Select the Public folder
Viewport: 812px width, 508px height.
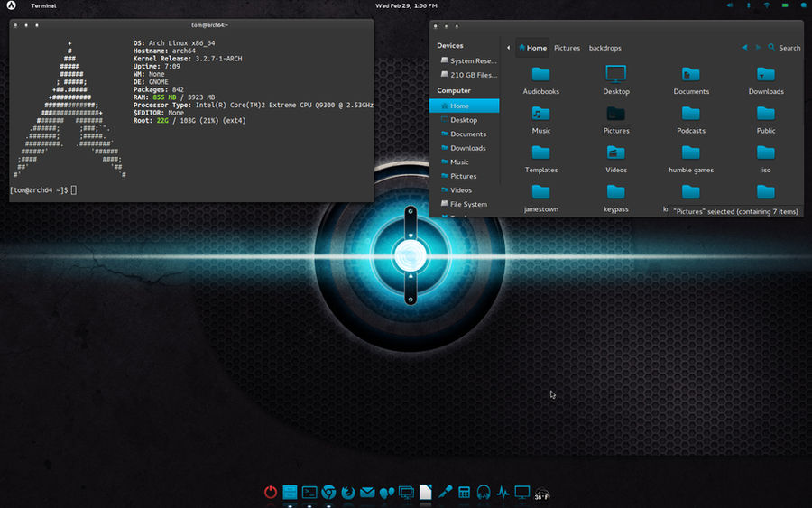[766, 119]
